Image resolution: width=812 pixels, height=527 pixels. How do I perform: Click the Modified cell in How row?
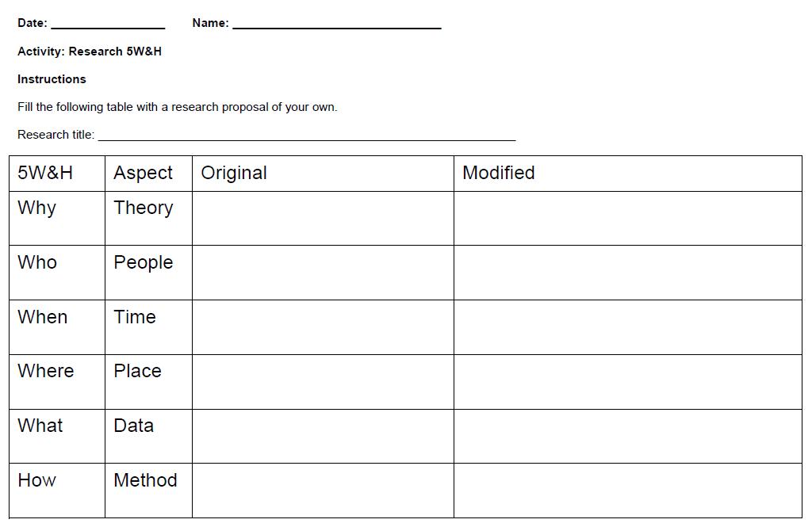(x=627, y=491)
